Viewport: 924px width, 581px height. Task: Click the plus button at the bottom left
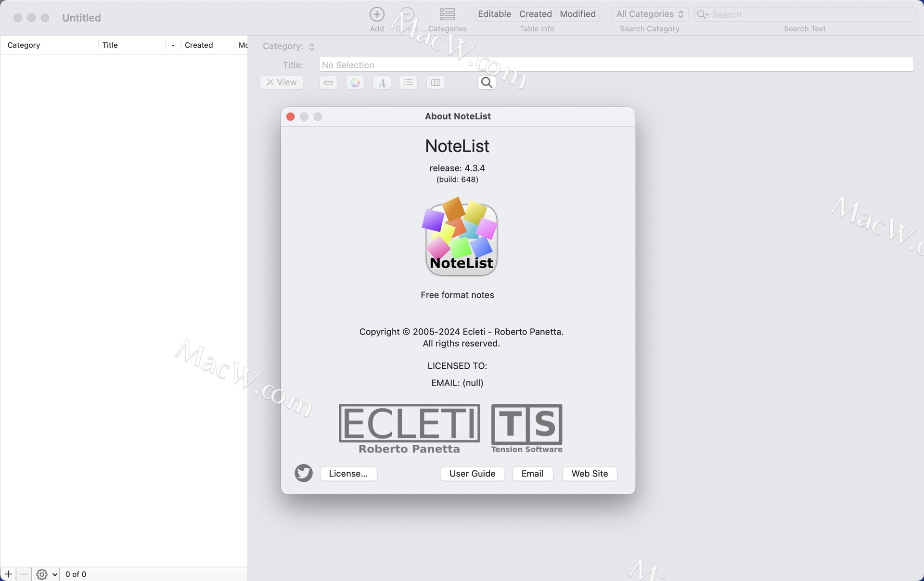tap(8, 574)
